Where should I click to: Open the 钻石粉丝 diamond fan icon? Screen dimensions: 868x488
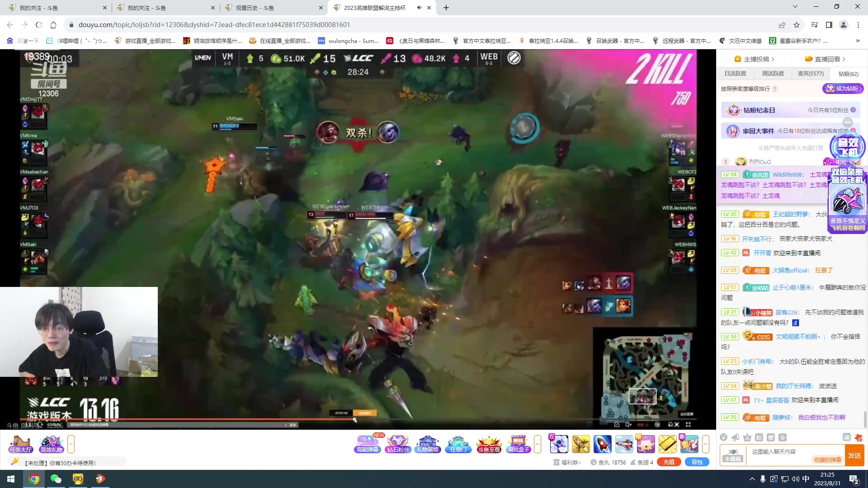(397, 444)
